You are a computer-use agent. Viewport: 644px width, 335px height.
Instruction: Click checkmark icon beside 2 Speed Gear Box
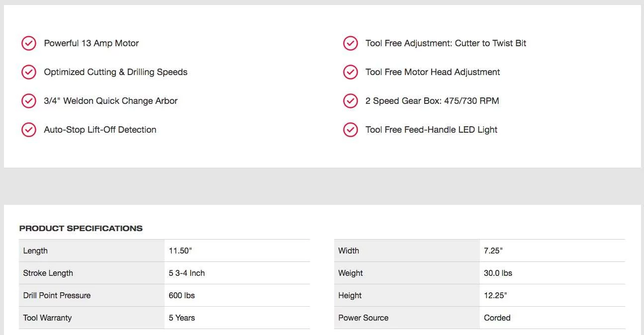[351, 101]
